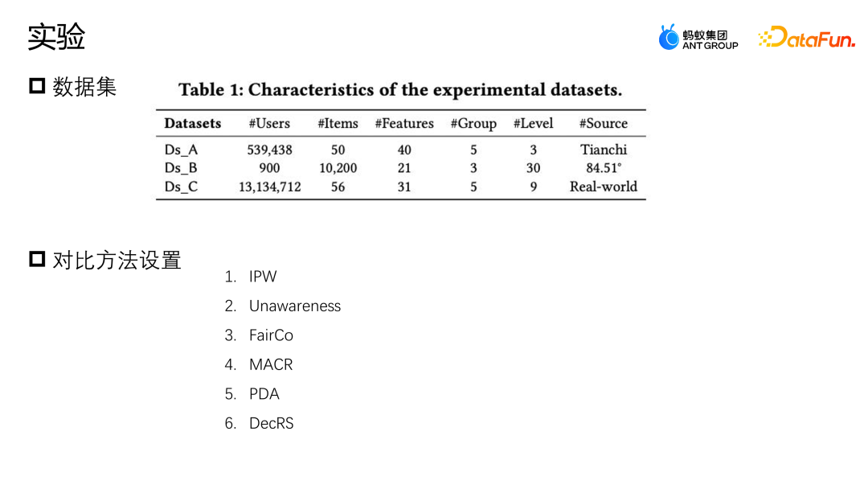Click the #Source column header

tap(603, 124)
